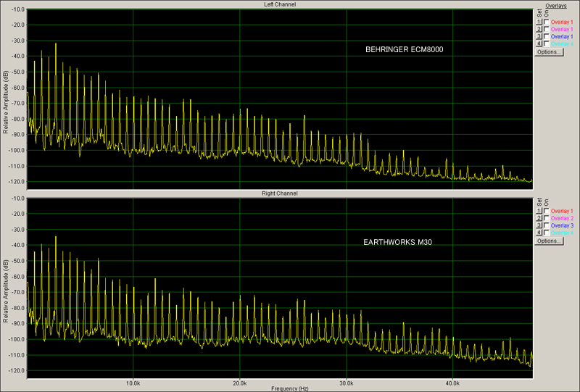This screenshot has height=392, width=580.
Task: Click the Overlay 3 label in Right Channel
Action: tap(562, 225)
